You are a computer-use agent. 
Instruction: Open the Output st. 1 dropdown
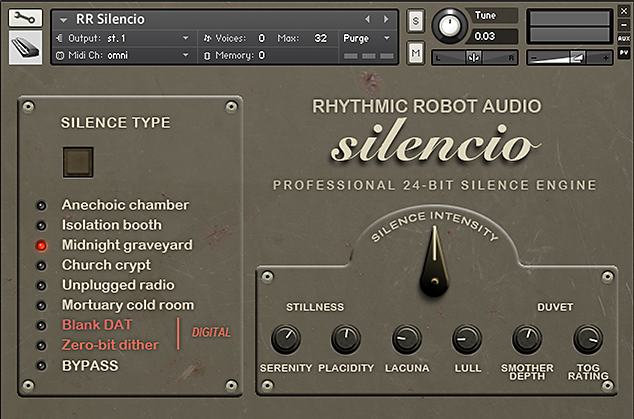click(186, 38)
